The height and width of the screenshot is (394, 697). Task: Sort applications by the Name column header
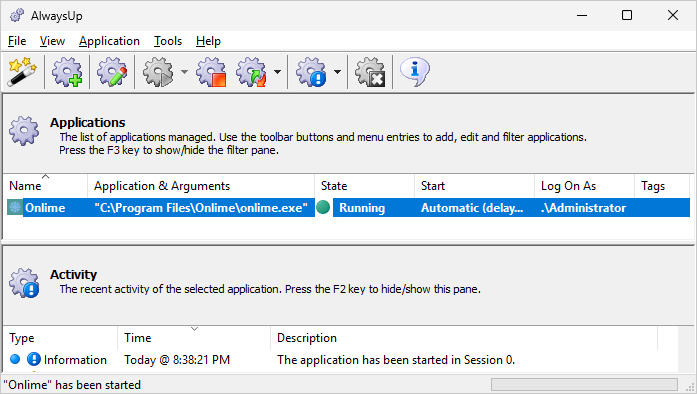point(45,186)
